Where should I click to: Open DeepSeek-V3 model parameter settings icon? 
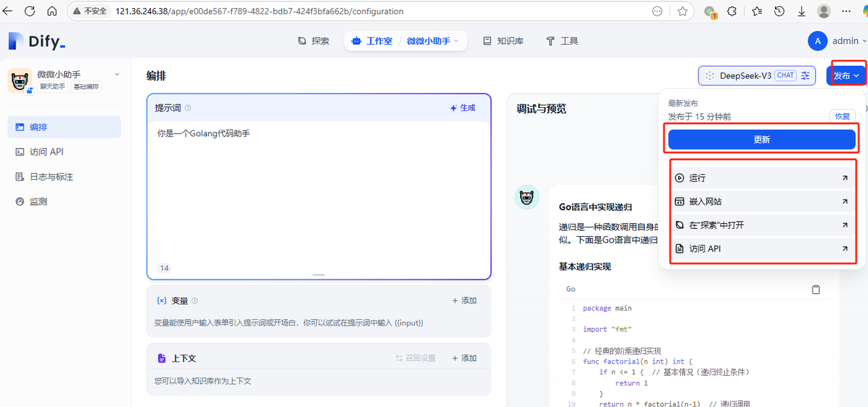[805, 76]
